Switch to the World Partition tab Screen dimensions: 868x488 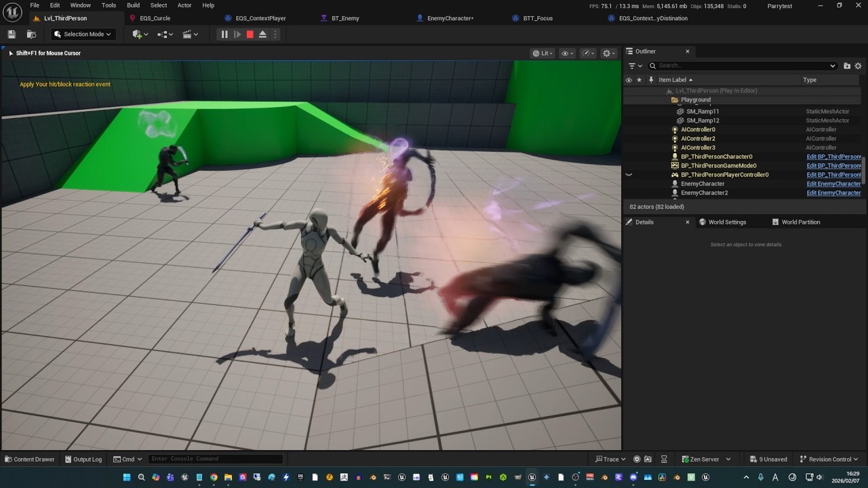(x=800, y=222)
